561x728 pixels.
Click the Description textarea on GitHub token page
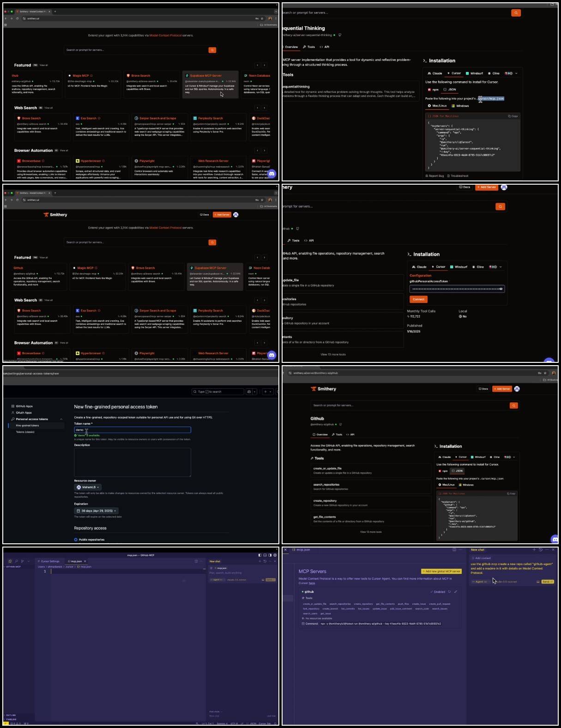(133, 462)
